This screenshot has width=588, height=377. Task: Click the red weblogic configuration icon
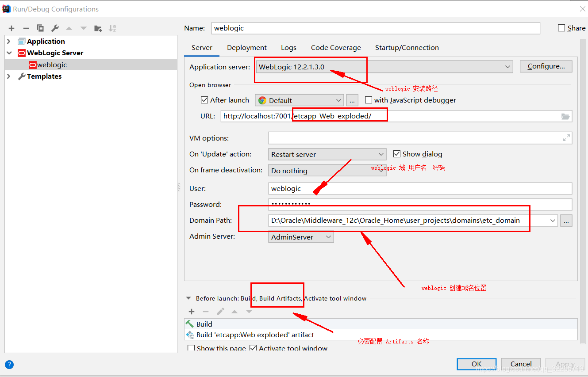pos(33,65)
